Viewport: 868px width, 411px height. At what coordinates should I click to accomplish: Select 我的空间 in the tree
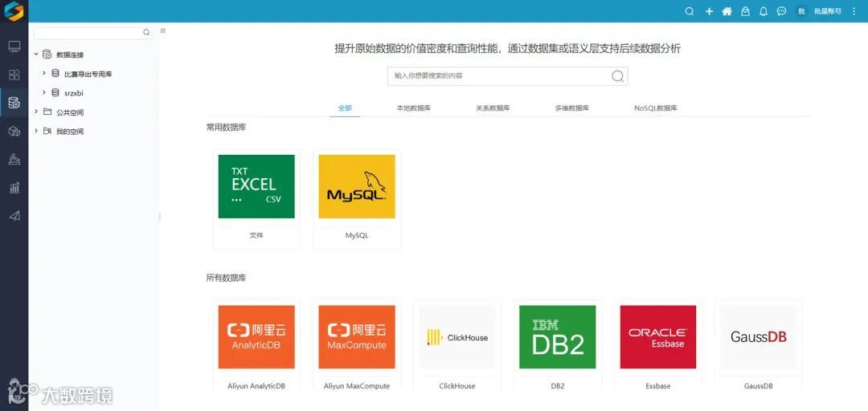pos(70,132)
